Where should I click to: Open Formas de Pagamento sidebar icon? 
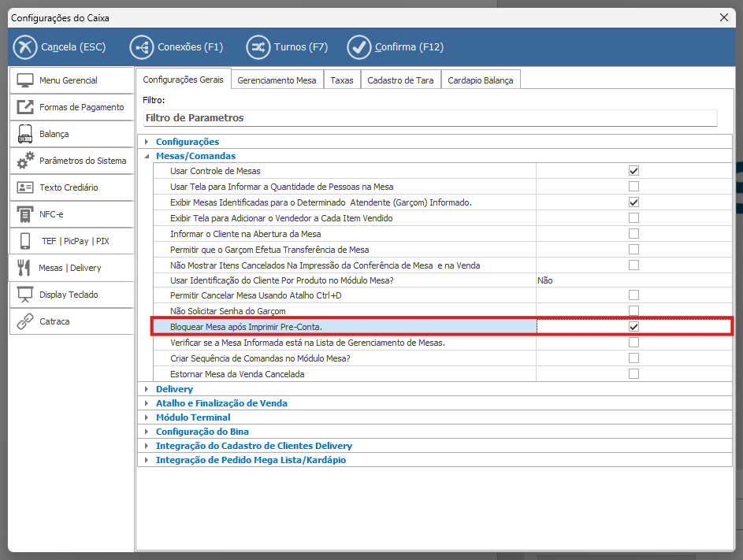point(25,107)
